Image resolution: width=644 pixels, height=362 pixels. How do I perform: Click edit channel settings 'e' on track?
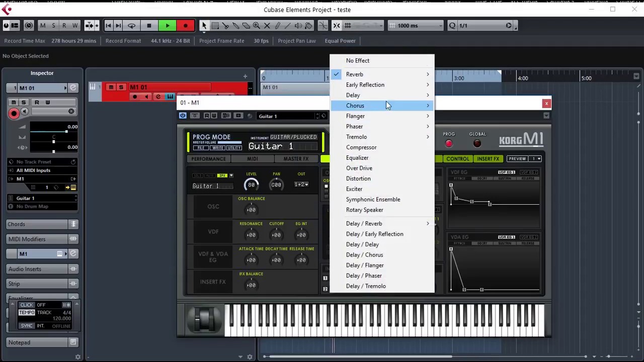pyautogui.click(x=158, y=97)
